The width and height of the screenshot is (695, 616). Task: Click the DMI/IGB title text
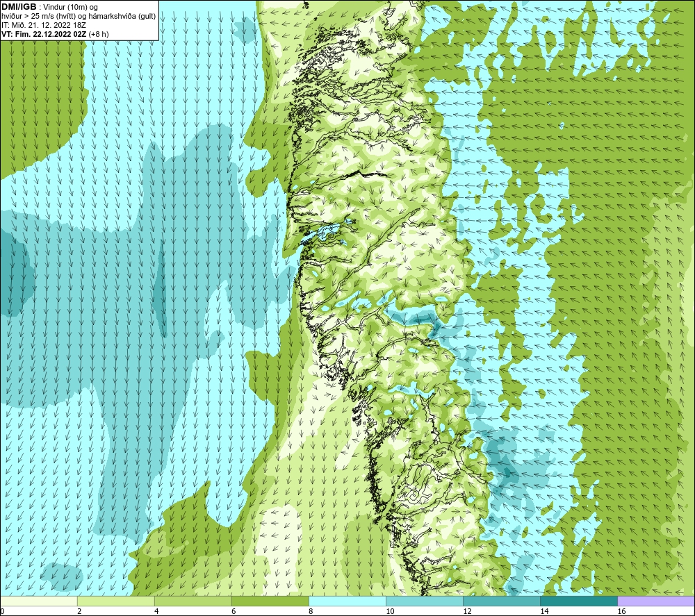point(19,7)
